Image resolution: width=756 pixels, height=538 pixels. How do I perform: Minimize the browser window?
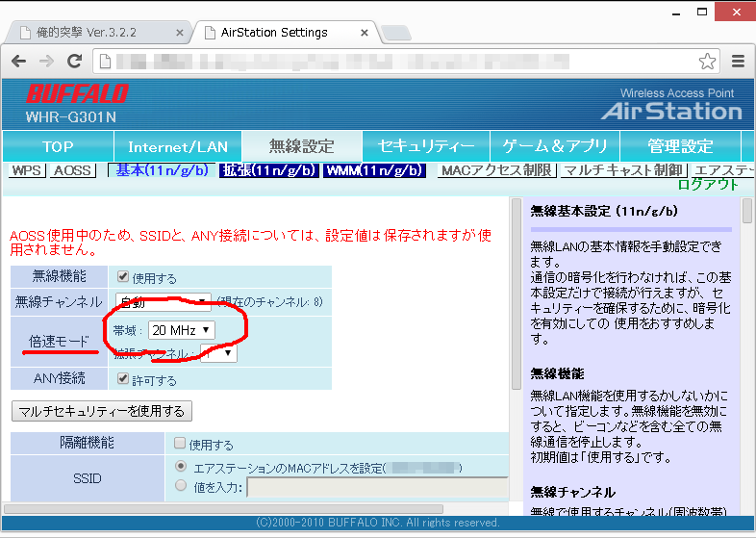click(676, 13)
